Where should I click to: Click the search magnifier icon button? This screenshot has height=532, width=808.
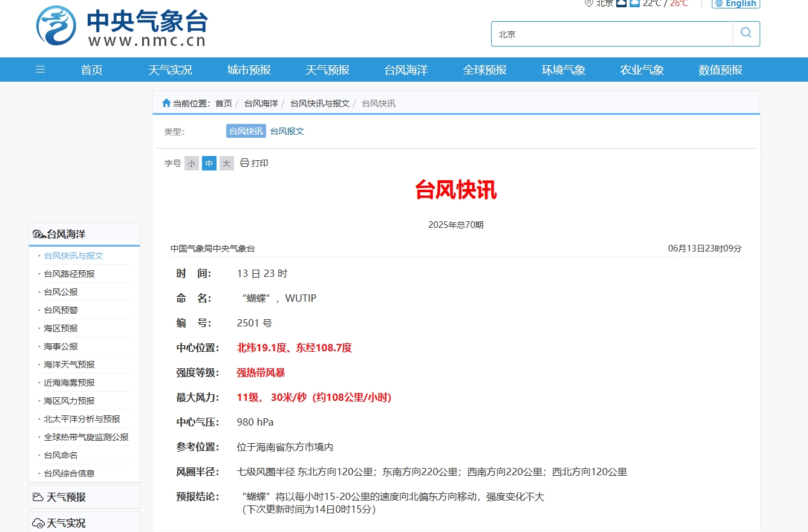pyautogui.click(x=746, y=34)
